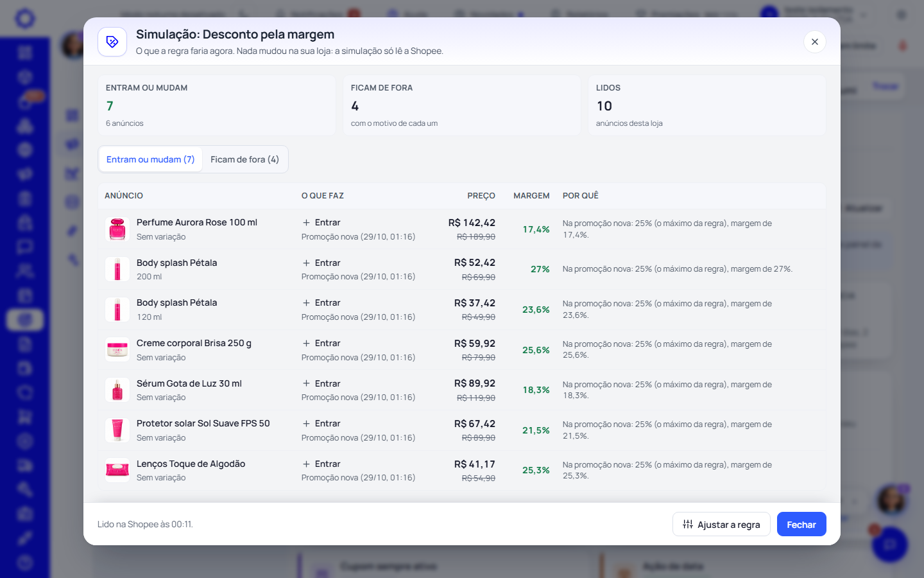Click the "Creme corporal Brisa 250 g" listing name

click(194, 343)
